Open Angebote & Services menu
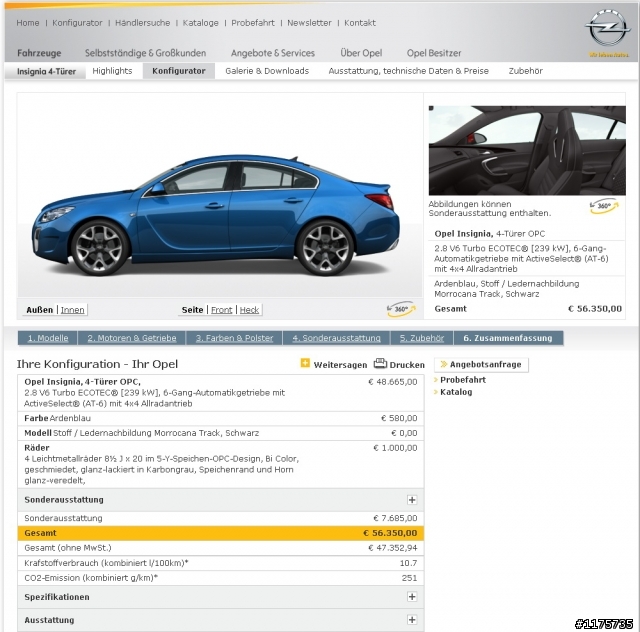Viewport: 640px width, 632px height. click(273, 53)
